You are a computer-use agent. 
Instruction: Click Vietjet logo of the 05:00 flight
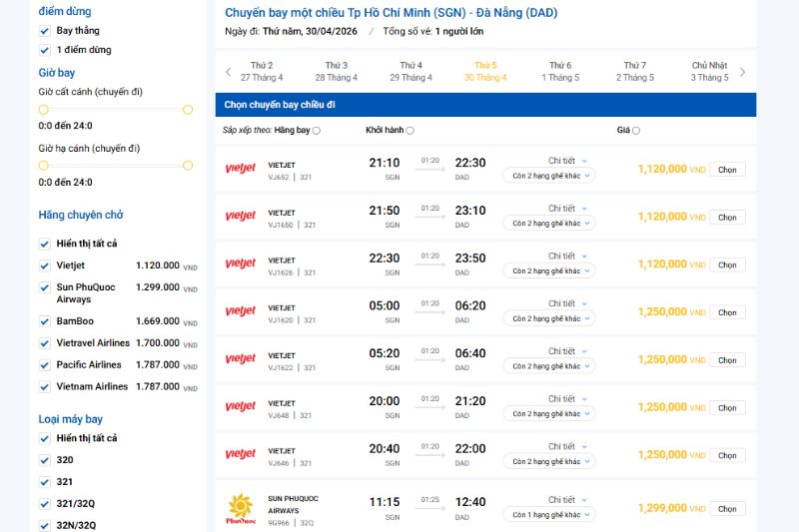(241, 311)
